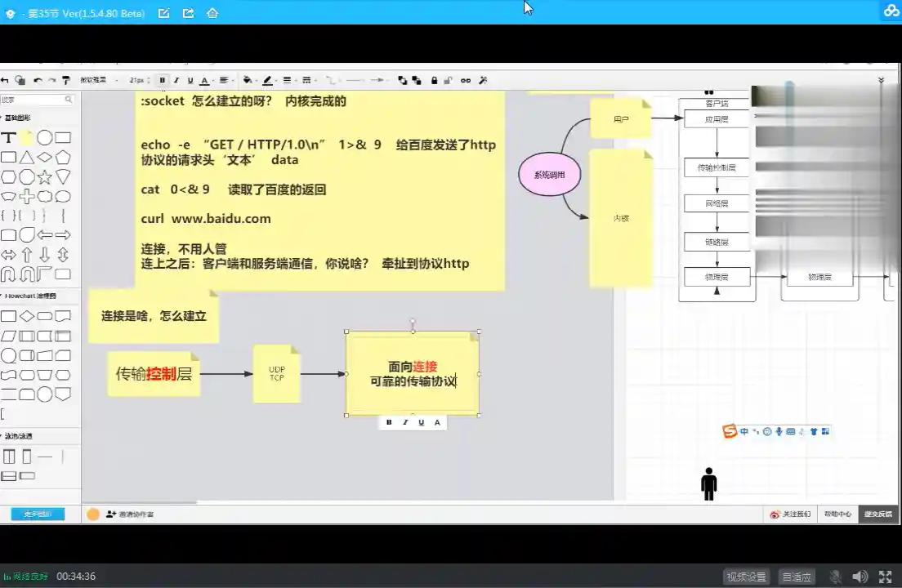Toggle italic in the floating text toolbar
Viewport: 902px width, 588px height.
[405, 422]
